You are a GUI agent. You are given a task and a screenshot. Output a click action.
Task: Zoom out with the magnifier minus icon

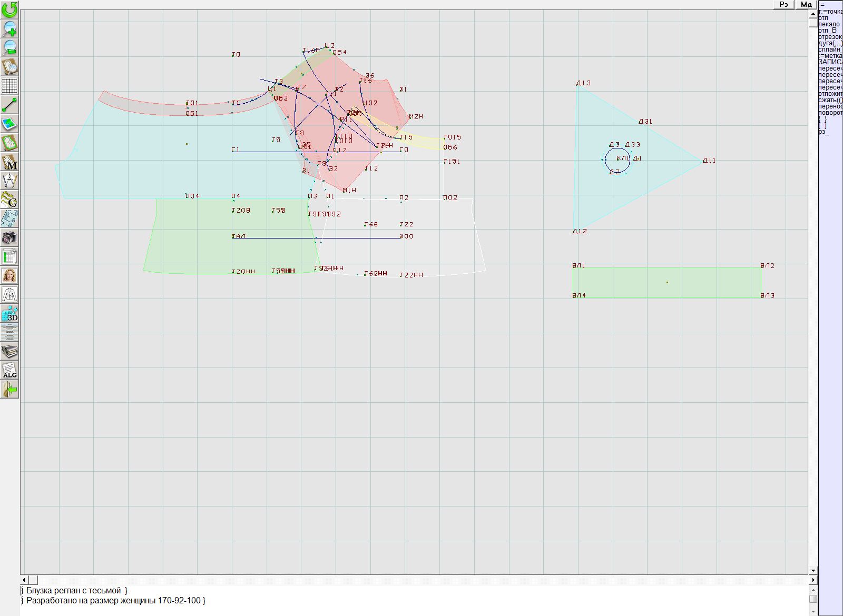9,47
